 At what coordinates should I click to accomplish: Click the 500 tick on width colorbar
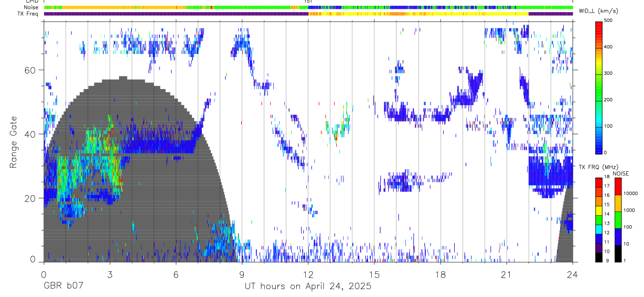[609, 20]
